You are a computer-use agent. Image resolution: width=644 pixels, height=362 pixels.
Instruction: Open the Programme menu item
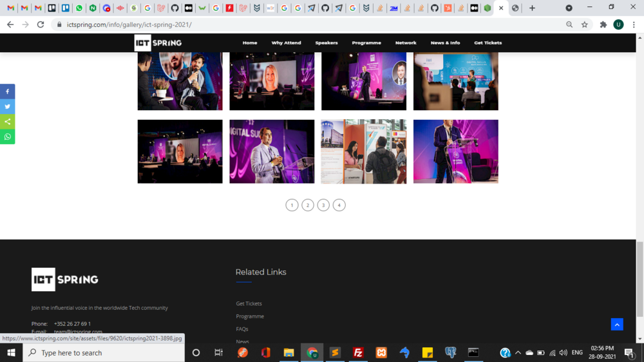366,43
